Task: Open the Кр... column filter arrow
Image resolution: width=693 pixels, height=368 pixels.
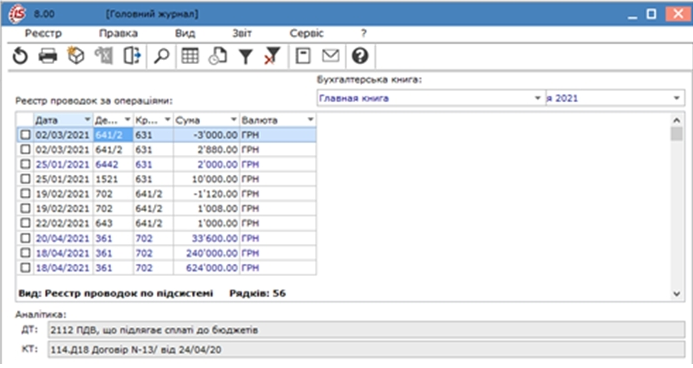Action: click(x=167, y=120)
